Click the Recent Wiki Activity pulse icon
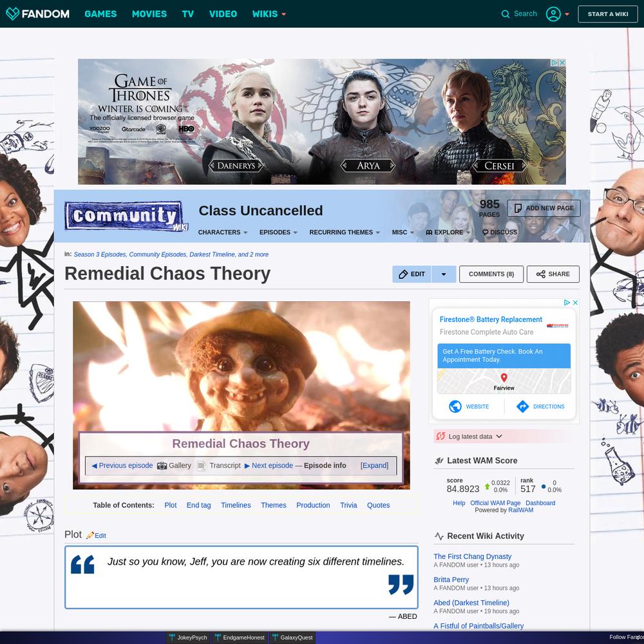Image resolution: width=644 pixels, height=644 pixels. tap(439, 536)
